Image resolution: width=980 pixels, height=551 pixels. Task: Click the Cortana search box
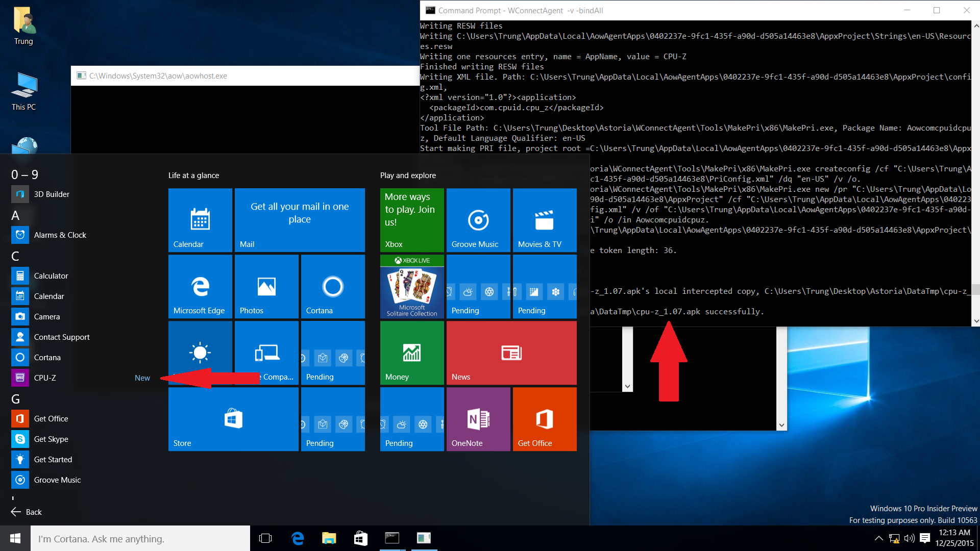pyautogui.click(x=140, y=538)
